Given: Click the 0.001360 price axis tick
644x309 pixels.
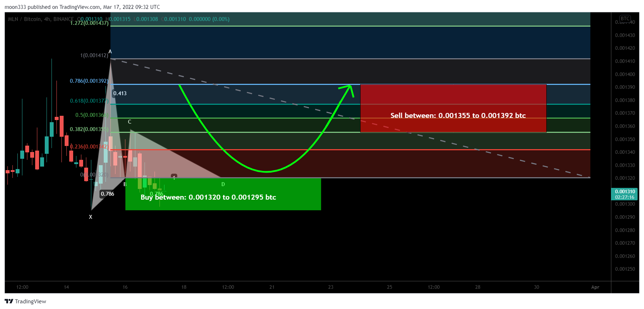Looking at the screenshot, I should click(x=625, y=126).
